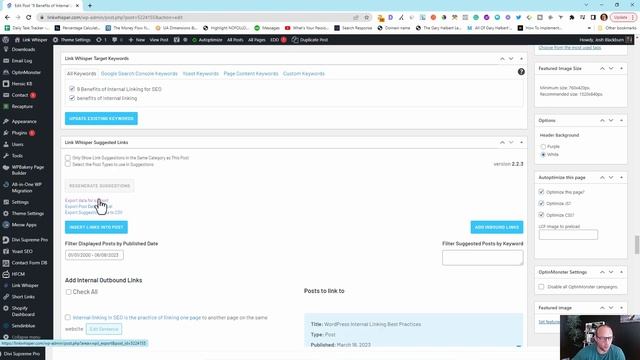Open View Post in the admin bar
Viewport: 640px width, 360px height.
pyautogui.click(x=159, y=40)
